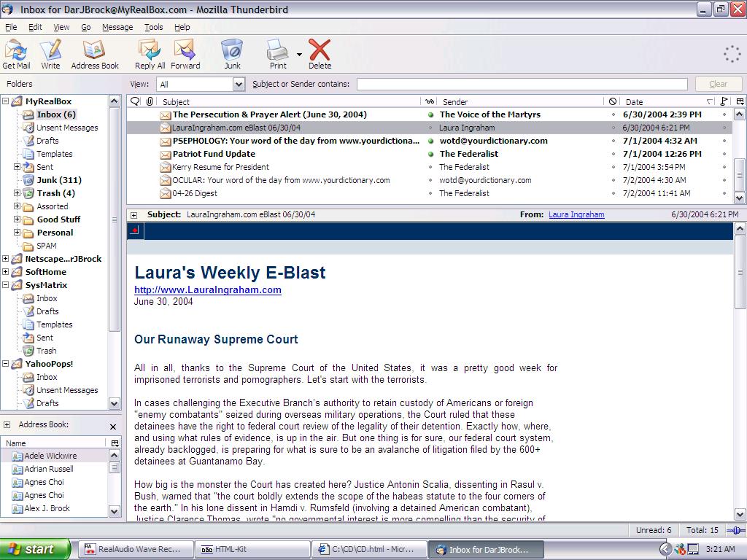The height and width of the screenshot is (560, 747).
Task: Click the attachment paperclip column header
Action: (150, 101)
